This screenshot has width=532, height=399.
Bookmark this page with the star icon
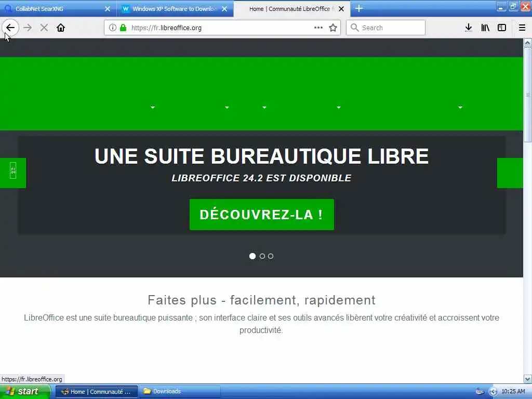[x=333, y=28]
